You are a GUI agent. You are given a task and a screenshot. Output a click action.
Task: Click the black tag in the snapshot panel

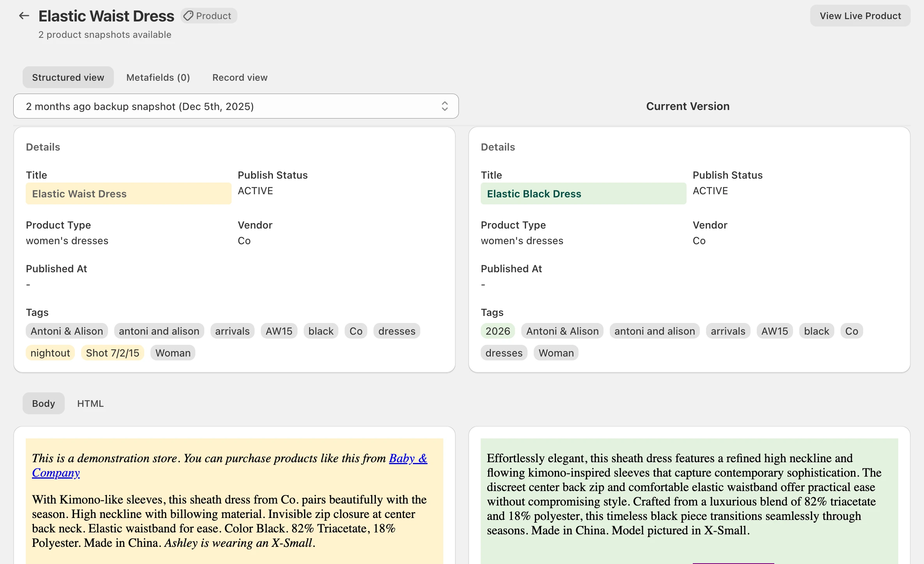(320, 331)
